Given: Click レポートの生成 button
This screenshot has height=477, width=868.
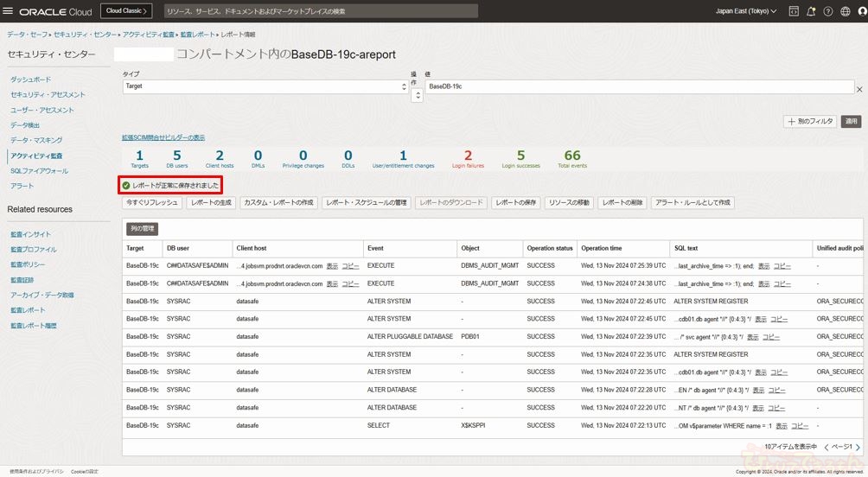Looking at the screenshot, I should [x=211, y=202].
